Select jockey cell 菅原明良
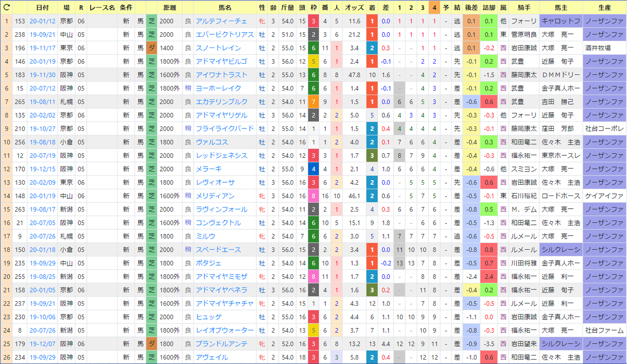This screenshot has height=364, width=627. [x=524, y=35]
